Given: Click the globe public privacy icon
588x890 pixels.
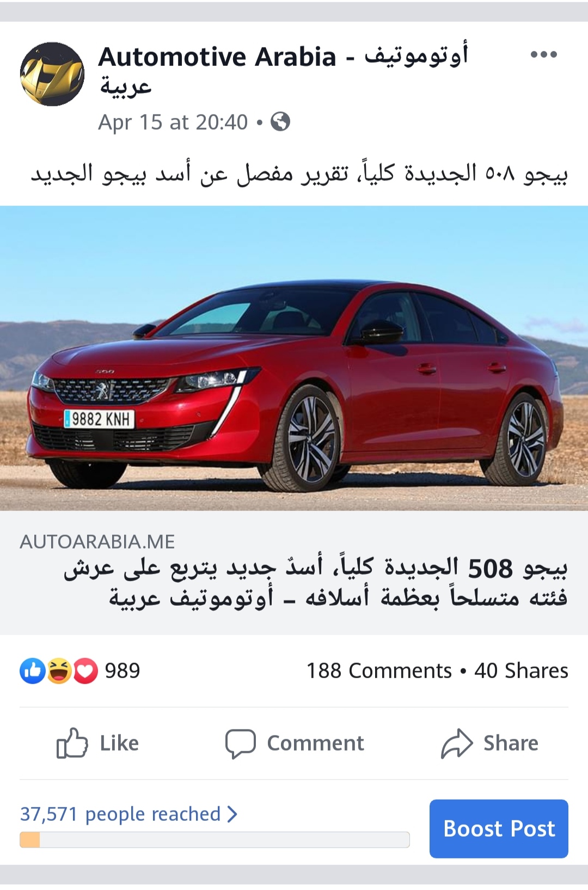Looking at the screenshot, I should 280,121.
